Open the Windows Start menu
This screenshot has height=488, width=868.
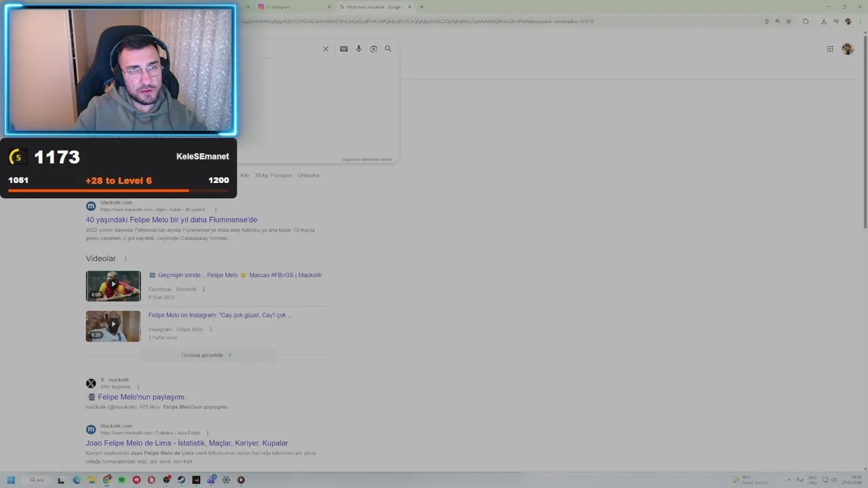pos(11,480)
